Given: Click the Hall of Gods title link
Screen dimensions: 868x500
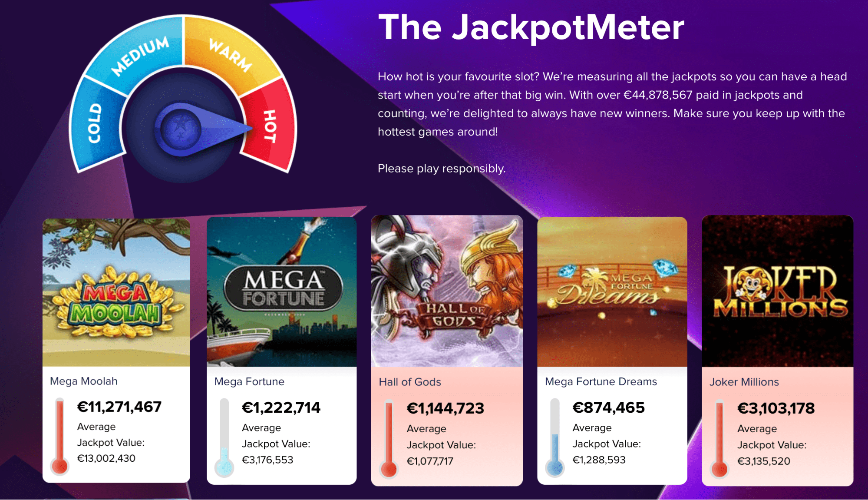Looking at the screenshot, I should [410, 382].
